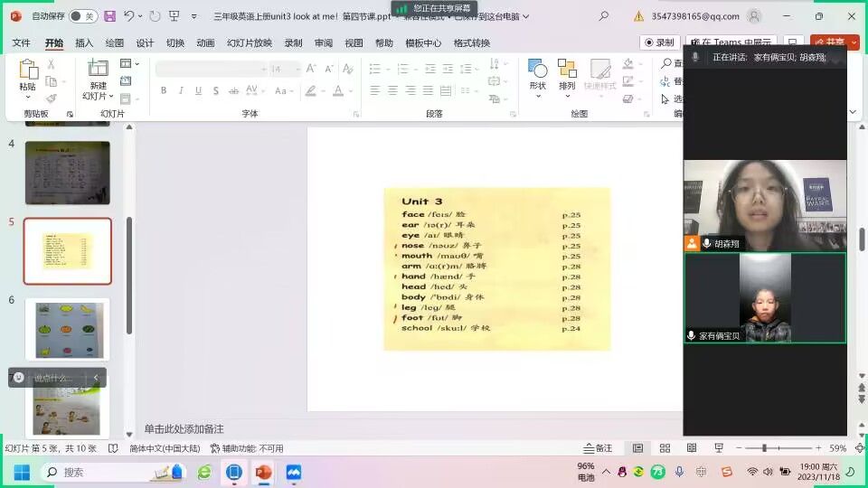Toggle Italic formatting button
The height and width of the screenshot is (488, 868).
click(x=182, y=90)
